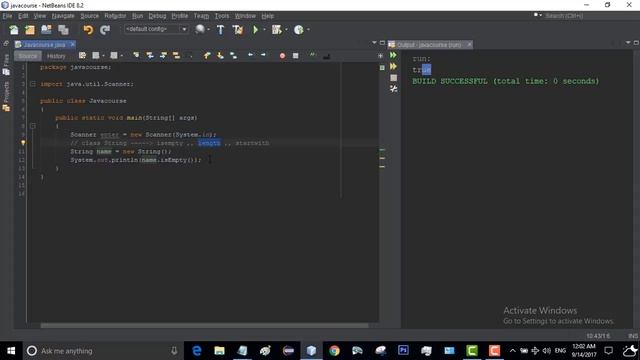
Task: Open the Refactor menu
Action: [x=115, y=16]
